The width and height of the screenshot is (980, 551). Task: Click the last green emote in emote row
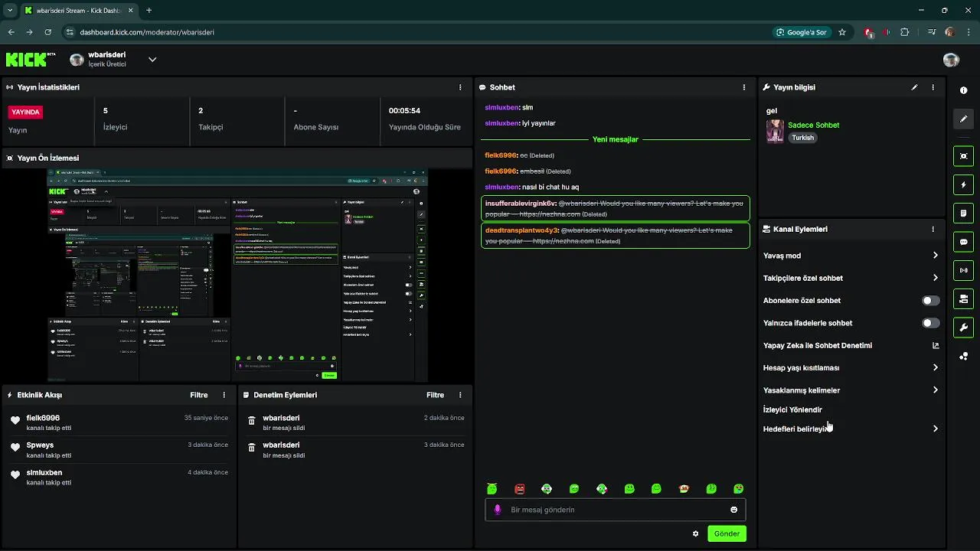coord(738,488)
